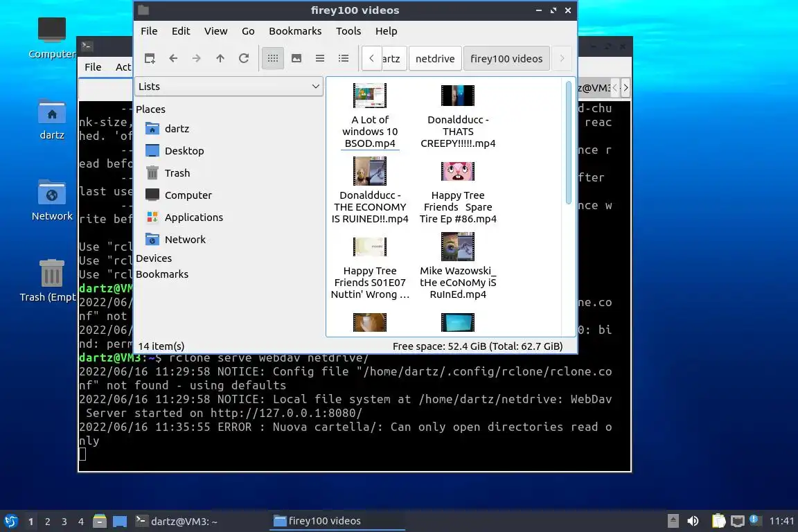The width and height of the screenshot is (798, 532).
Task: Open the Bookmarks menu
Action: tap(295, 31)
